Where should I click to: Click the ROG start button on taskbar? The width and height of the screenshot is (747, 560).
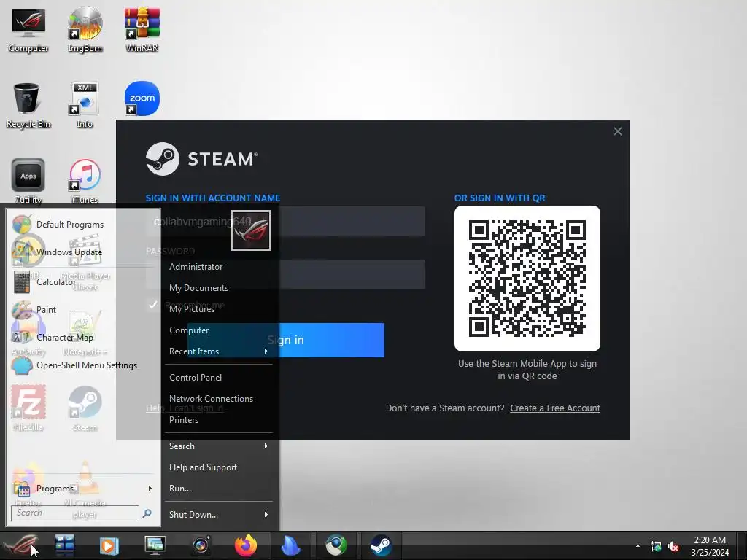pyautogui.click(x=20, y=545)
